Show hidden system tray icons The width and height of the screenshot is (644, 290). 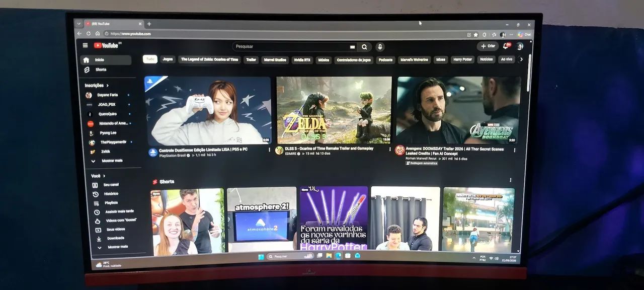(473, 258)
